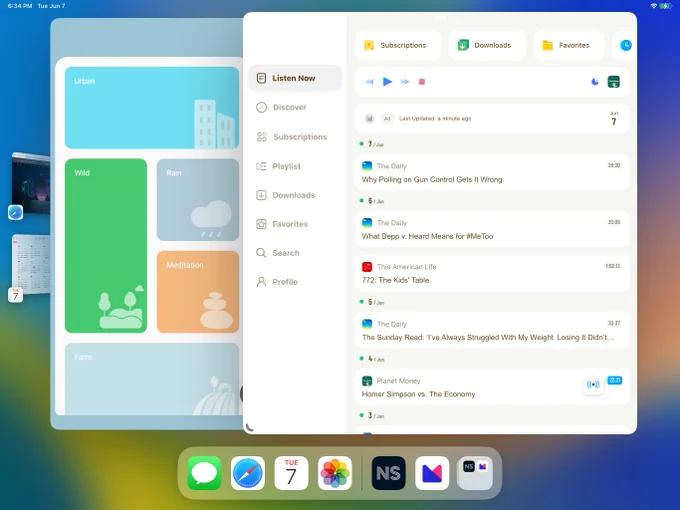This screenshot has width=680, height=510.
Task: Stop playback with the pink stop button
Action: (x=422, y=82)
